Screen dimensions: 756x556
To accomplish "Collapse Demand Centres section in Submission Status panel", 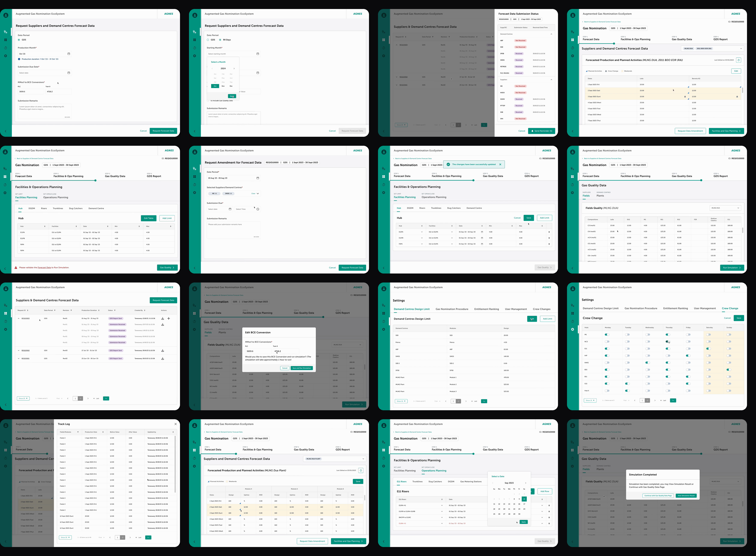I will (551, 34).
